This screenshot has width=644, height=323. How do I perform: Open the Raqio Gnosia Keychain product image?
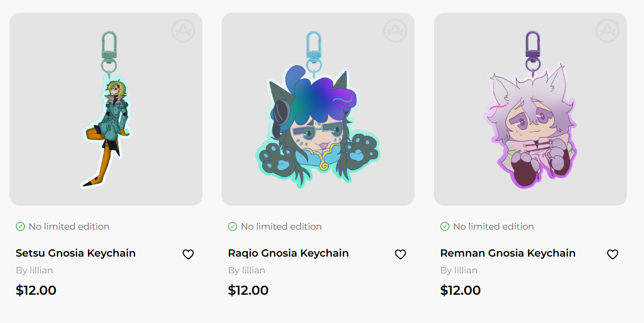318,109
